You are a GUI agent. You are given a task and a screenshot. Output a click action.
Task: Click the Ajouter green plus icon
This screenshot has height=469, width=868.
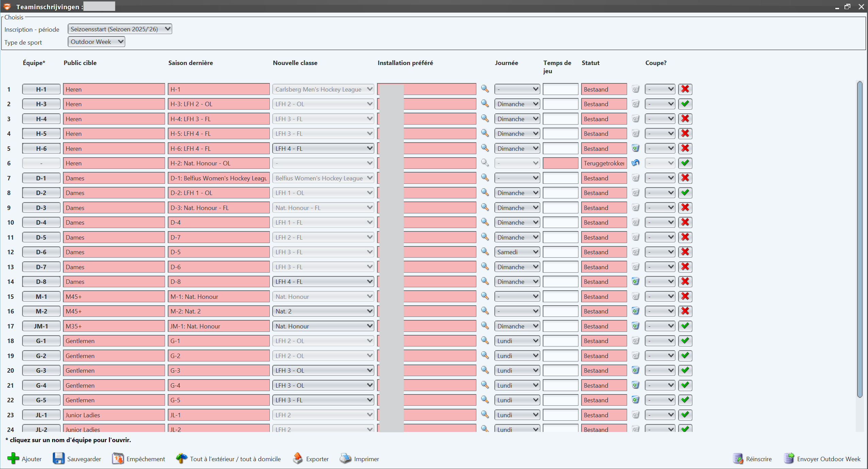pyautogui.click(x=13, y=458)
